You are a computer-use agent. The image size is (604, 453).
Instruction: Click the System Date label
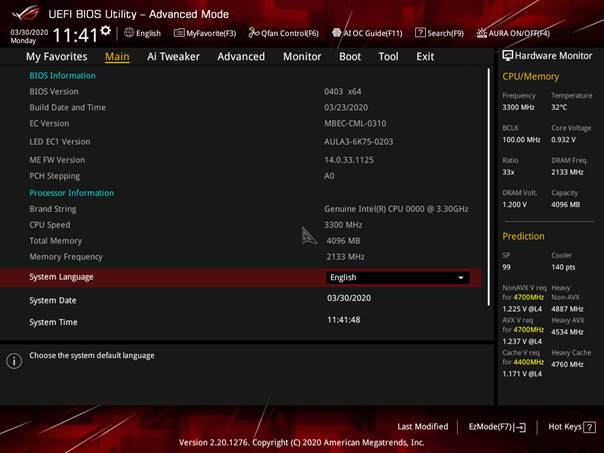[53, 300]
